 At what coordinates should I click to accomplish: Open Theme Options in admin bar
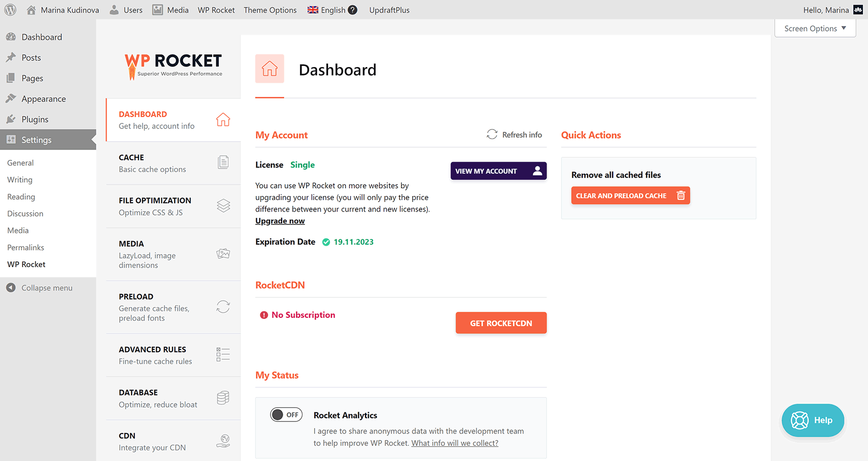[x=270, y=10]
